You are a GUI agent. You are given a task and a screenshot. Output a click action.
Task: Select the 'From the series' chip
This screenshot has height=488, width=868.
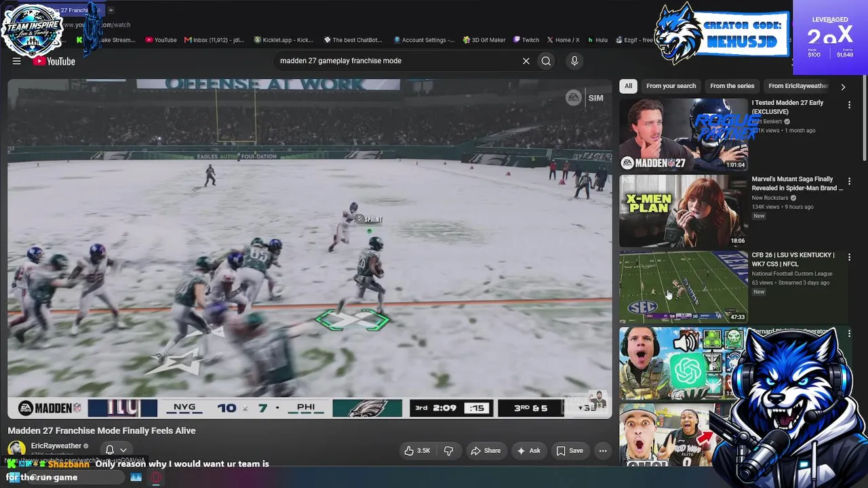pyautogui.click(x=732, y=86)
